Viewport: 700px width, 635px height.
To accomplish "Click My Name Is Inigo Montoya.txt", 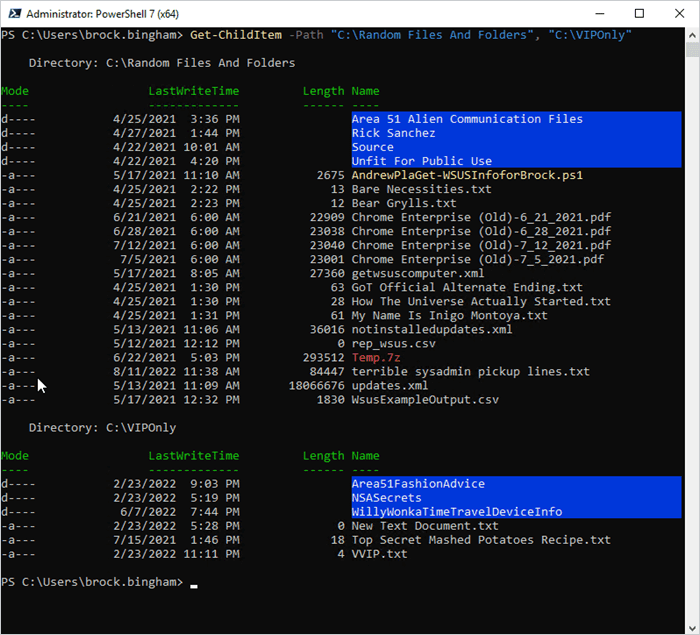I will point(450,315).
